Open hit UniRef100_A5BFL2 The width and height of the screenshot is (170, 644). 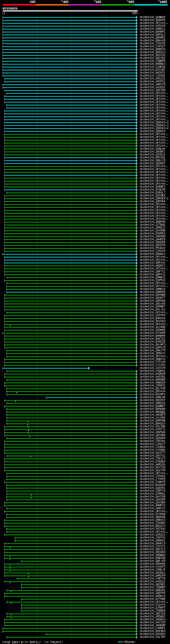point(152,29)
